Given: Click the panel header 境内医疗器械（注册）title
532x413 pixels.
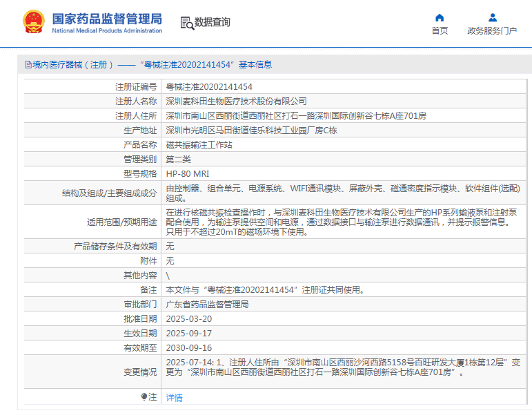Looking at the screenshot, I should [x=148, y=65].
